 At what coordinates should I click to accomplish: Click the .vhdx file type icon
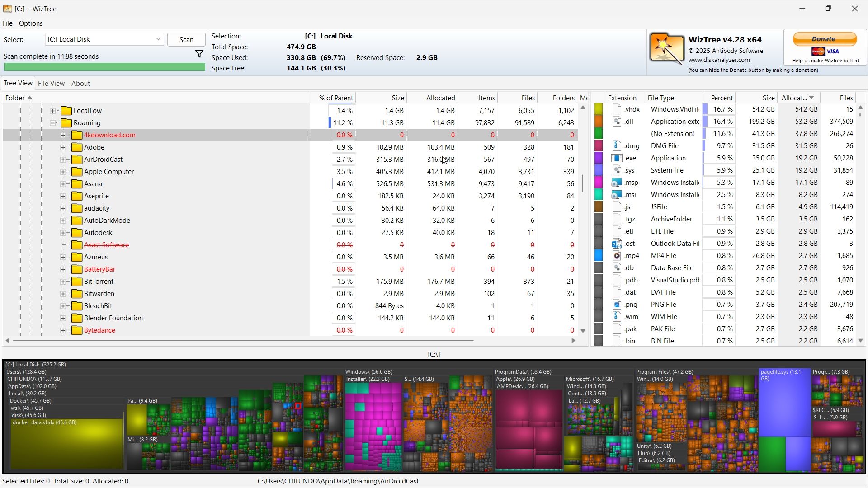pos(617,109)
